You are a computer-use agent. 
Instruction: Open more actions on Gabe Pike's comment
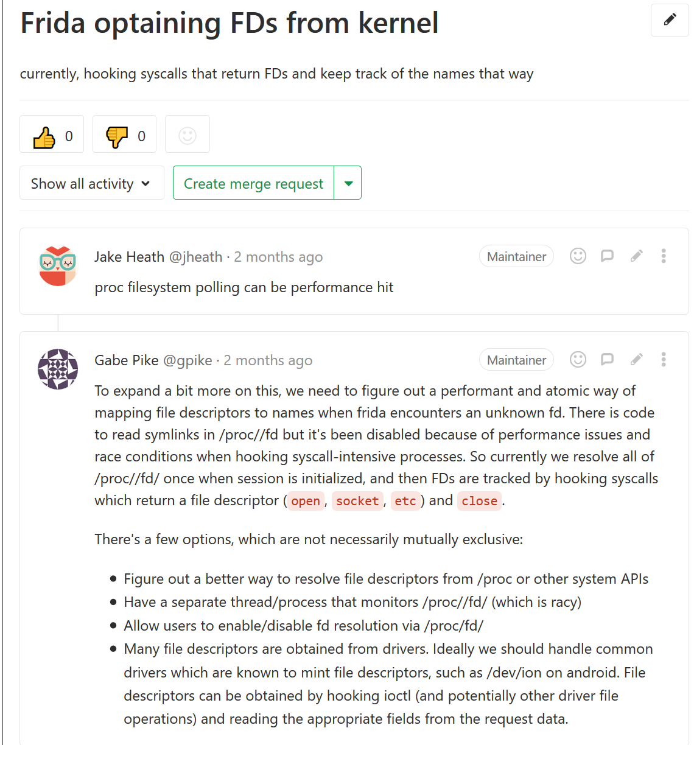coord(664,360)
